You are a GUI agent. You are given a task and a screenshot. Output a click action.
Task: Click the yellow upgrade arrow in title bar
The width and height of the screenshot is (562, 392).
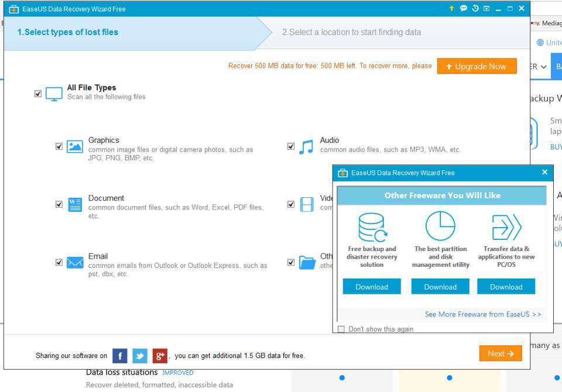click(451, 8)
